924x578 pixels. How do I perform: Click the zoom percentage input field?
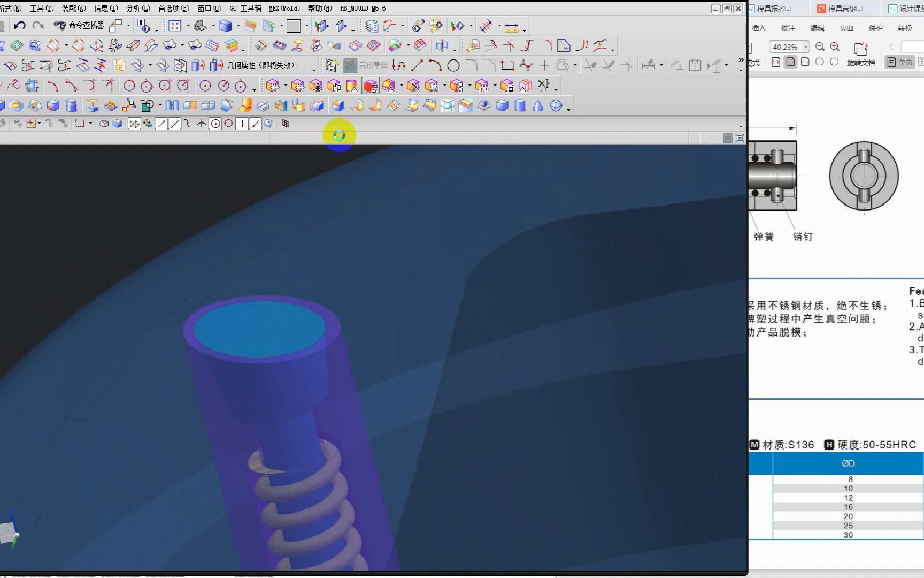point(784,47)
